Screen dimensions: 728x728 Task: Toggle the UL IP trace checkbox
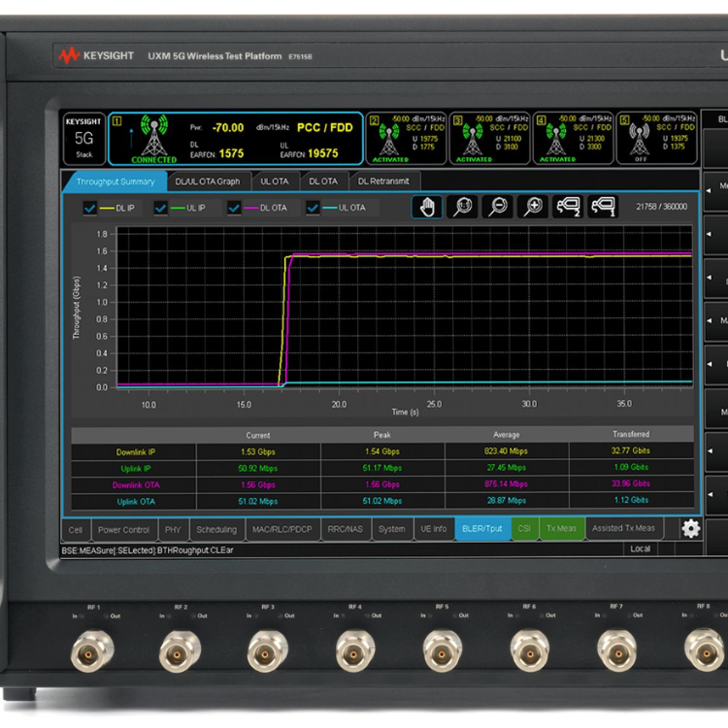[x=160, y=208]
